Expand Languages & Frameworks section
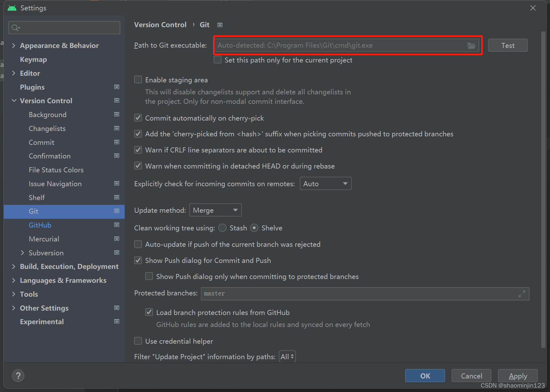Screen dimensions: 550x392 tap(14, 281)
